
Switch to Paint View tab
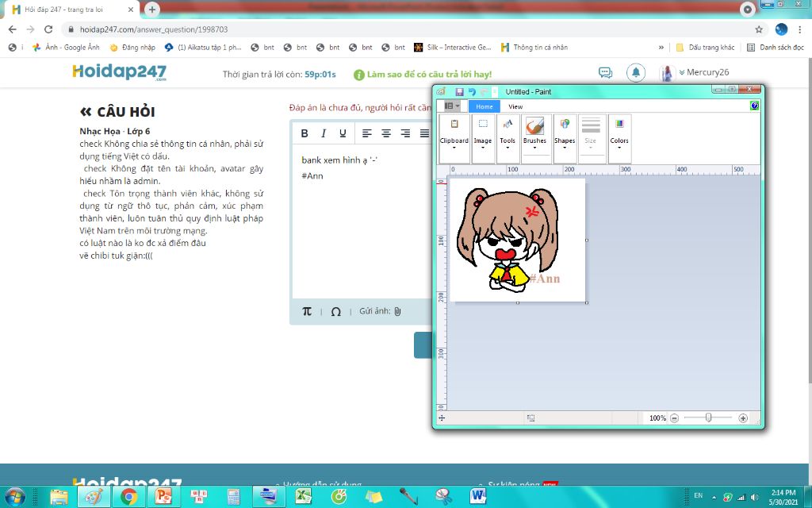[x=515, y=106]
